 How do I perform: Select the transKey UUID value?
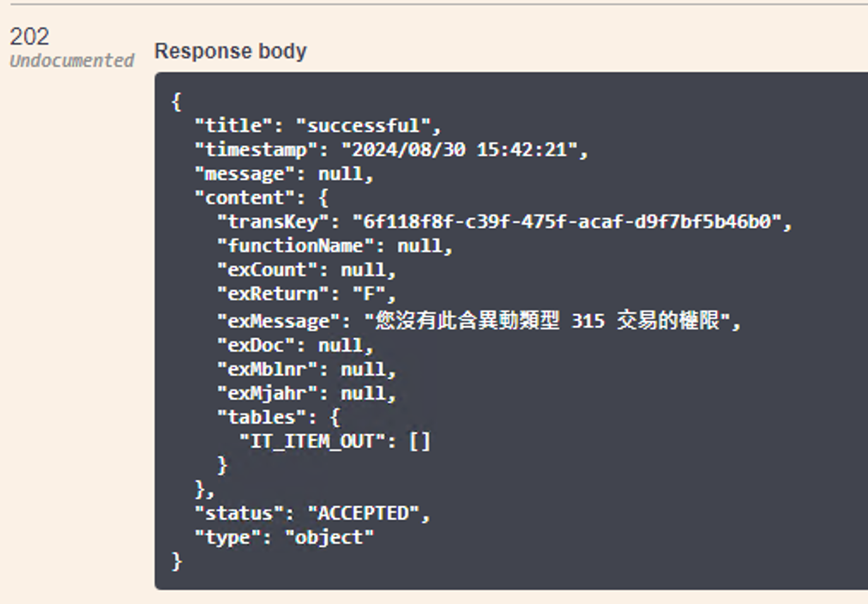click(567, 221)
